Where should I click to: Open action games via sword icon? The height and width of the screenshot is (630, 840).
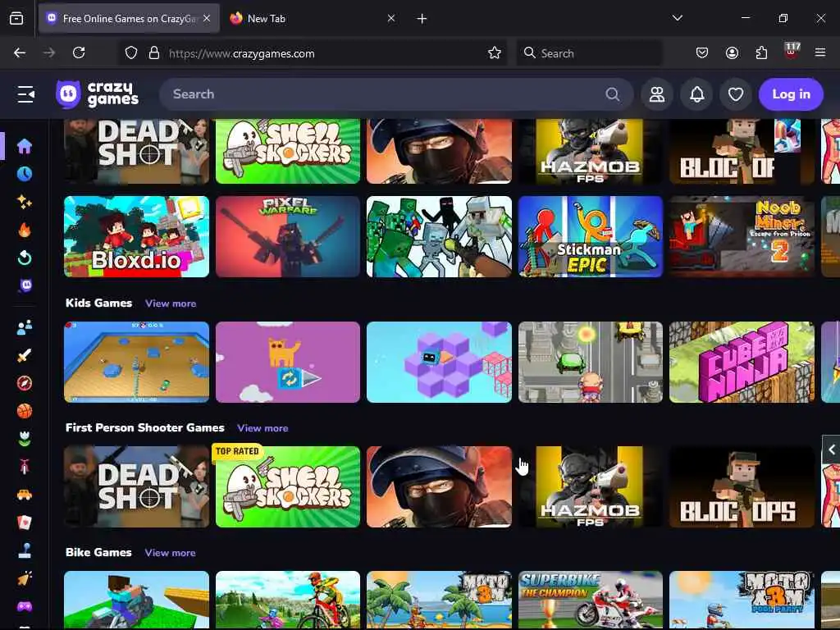[25, 355]
